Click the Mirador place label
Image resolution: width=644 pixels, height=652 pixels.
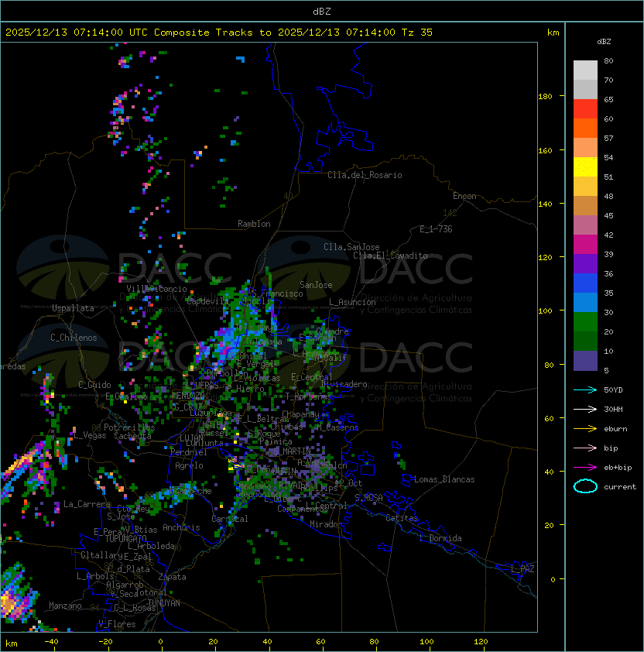click(x=327, y=524)
